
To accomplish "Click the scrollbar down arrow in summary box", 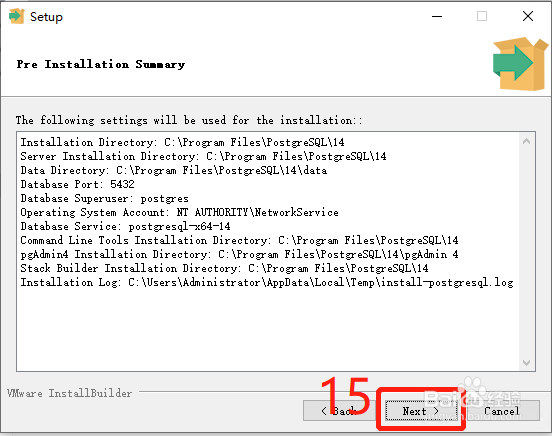I will (x=526, y=362).
